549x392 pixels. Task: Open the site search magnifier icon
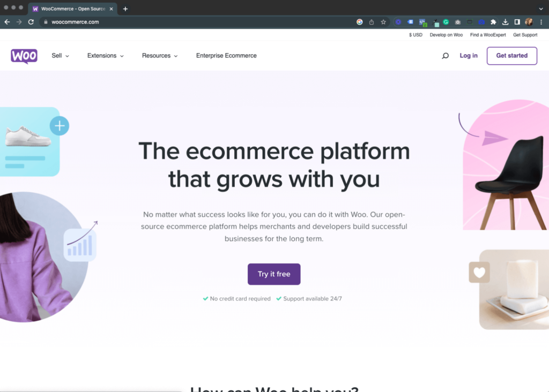click(x=445, y=56)
